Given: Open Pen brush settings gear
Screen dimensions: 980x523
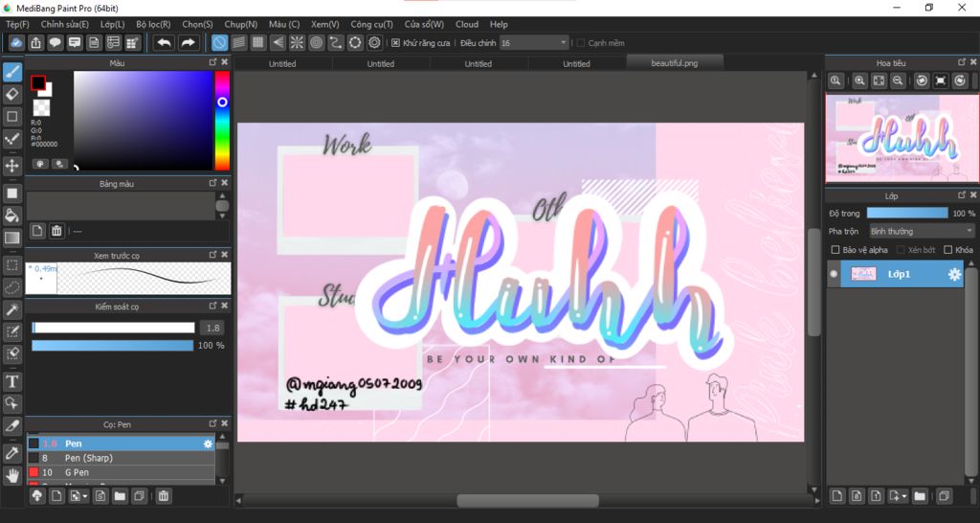Looking at the screenshot, I should [208, 443].
